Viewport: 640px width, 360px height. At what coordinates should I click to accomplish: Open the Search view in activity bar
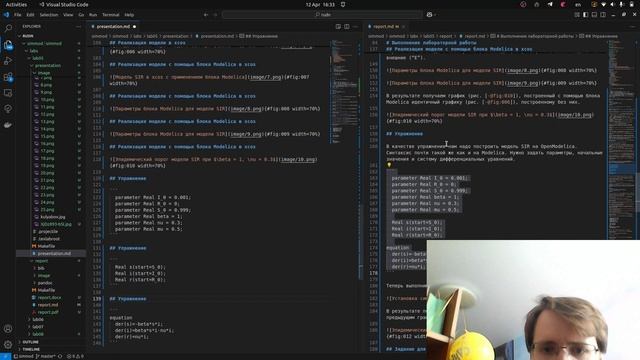click(x=8, y=28)
